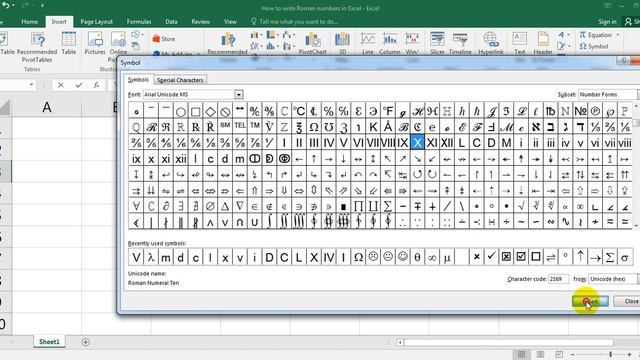
Task: Insert a Column sparkline
Action: click(x=390, y=44)
